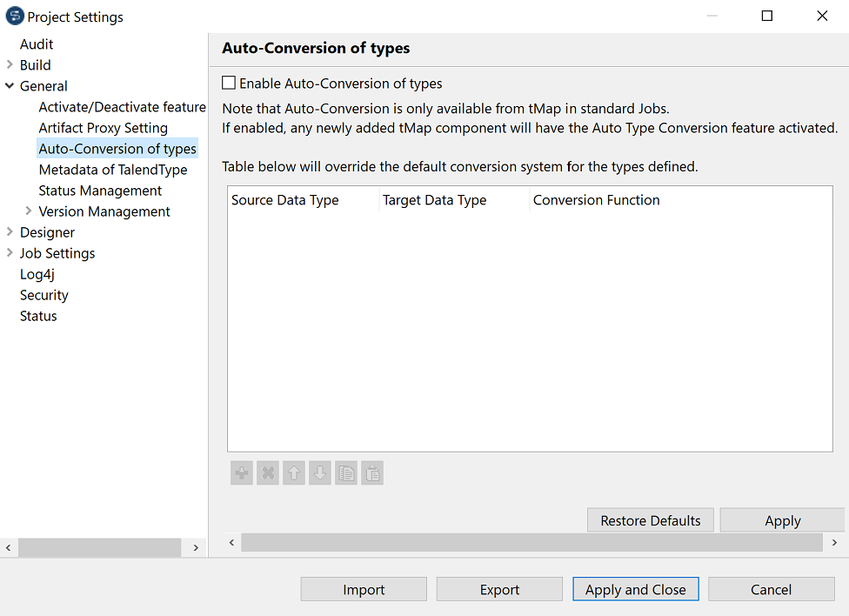This screenshot has height=616, width=849.
Task: Select the Status Management page
Action: point(100,190)
